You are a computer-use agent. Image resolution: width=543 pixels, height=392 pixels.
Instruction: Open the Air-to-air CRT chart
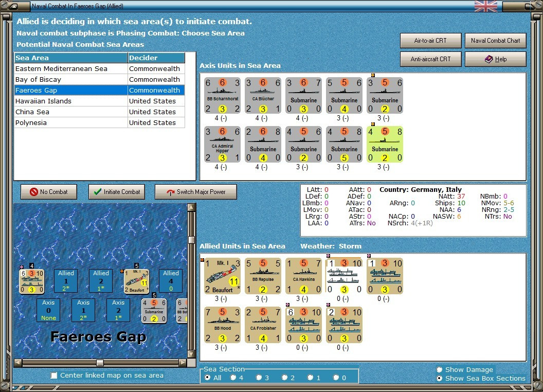tap(430, 41)
